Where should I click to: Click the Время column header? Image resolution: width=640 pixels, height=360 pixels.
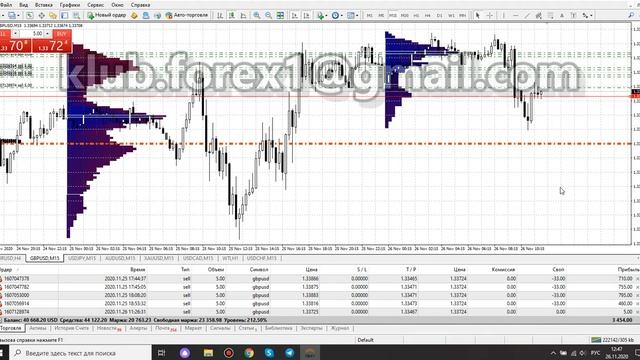click(138, 269)
